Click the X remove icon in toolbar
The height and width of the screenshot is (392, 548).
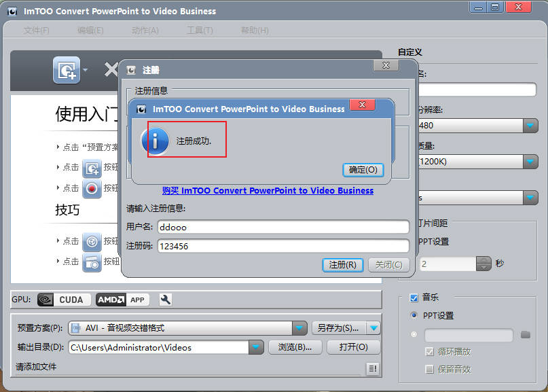coord(111,69)
